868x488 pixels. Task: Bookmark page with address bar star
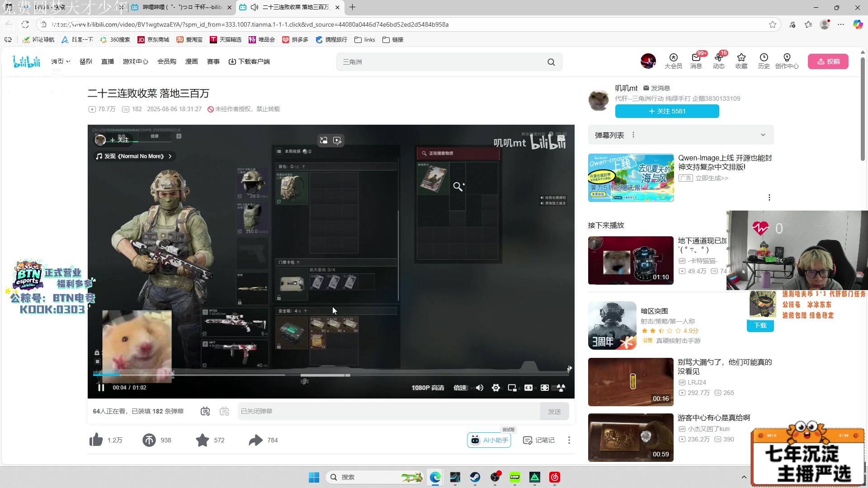pyautogui.click(x=773, y=24)
